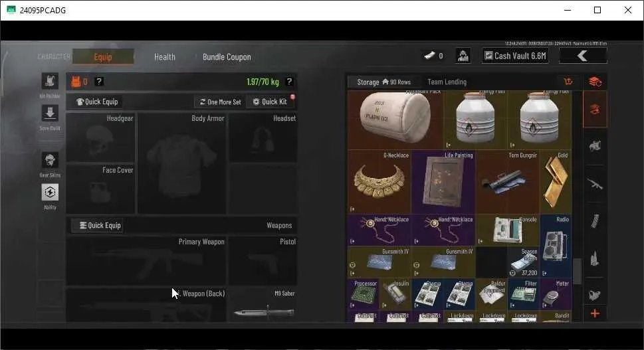Filter storage by rifle weapon category
The height and width of the screenshot is (350, 644).
click(x=595, y=184)
